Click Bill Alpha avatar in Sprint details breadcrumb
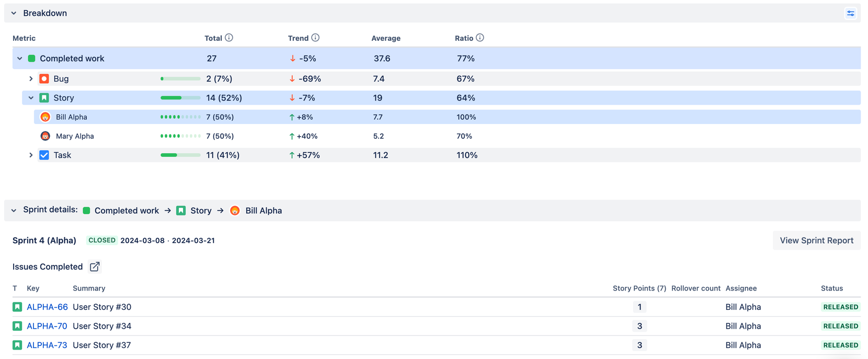Screen dimensions: 868x359 click(235, 210)
